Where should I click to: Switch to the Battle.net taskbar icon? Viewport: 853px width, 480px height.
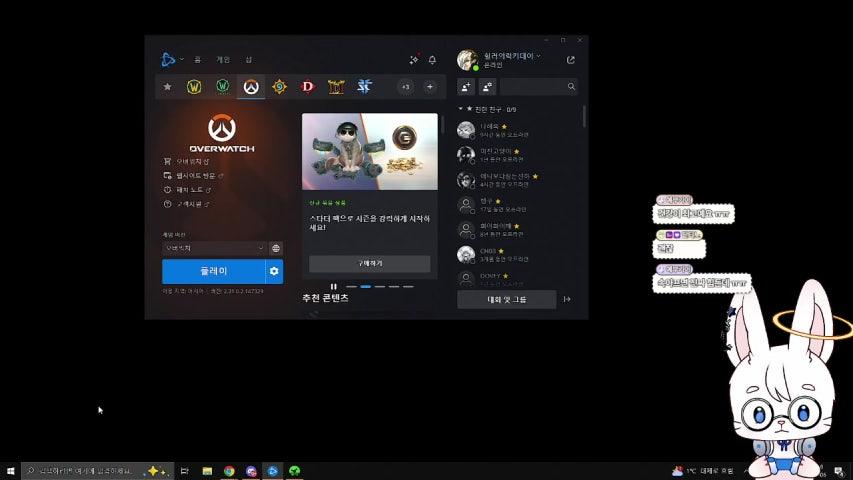pos(273,471)
